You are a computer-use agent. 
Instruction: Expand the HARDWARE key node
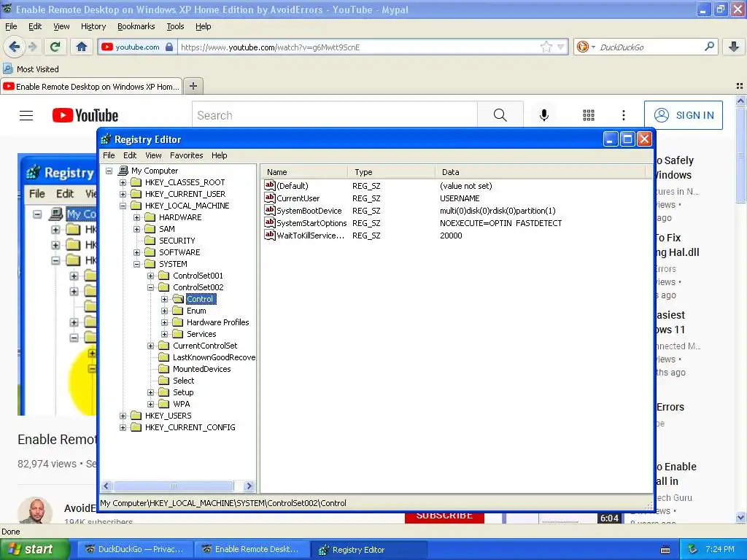[x=136, y=217]
